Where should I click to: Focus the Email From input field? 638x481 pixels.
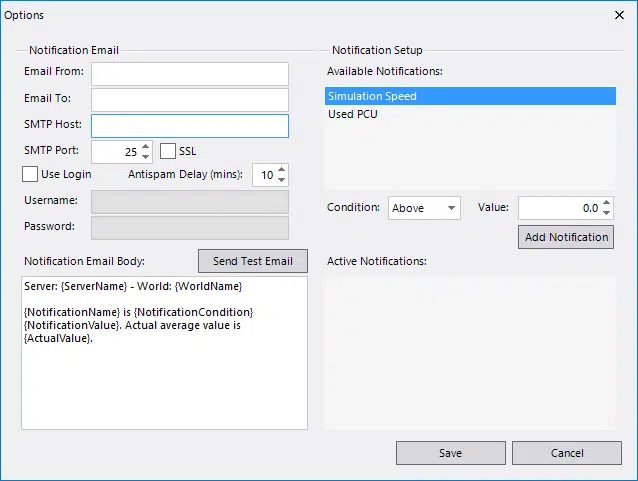[190, 74]
